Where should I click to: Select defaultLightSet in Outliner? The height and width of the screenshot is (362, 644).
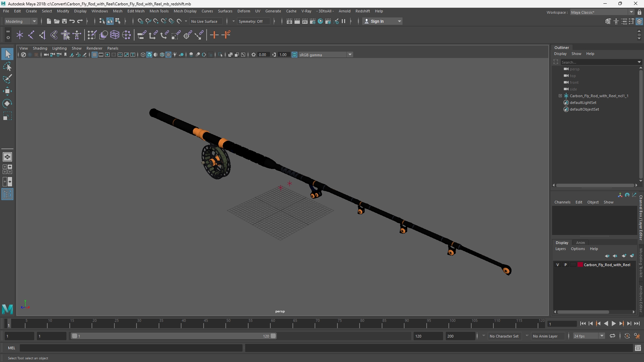[583, 103]
